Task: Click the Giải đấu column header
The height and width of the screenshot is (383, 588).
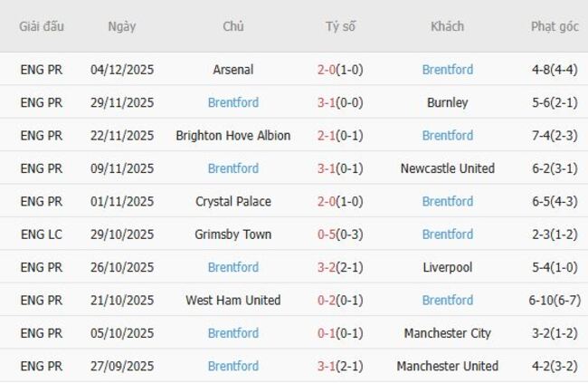Action: click(x=42, y=26)
